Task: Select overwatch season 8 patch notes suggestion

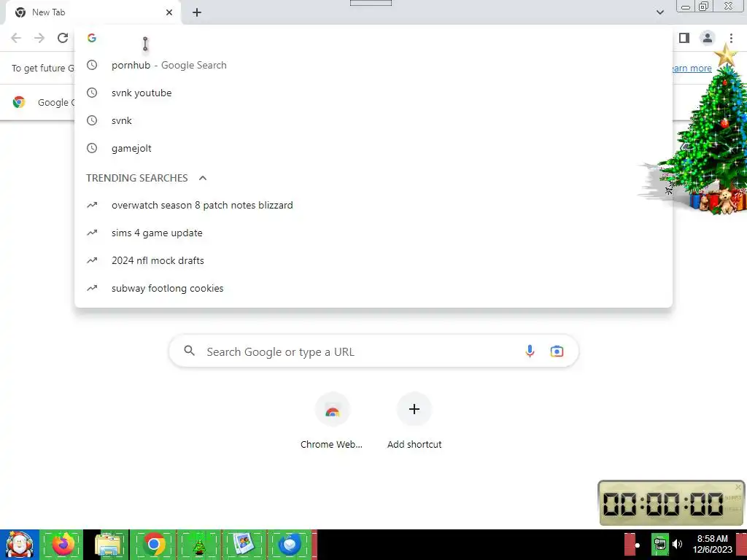Action: (373, 205)
